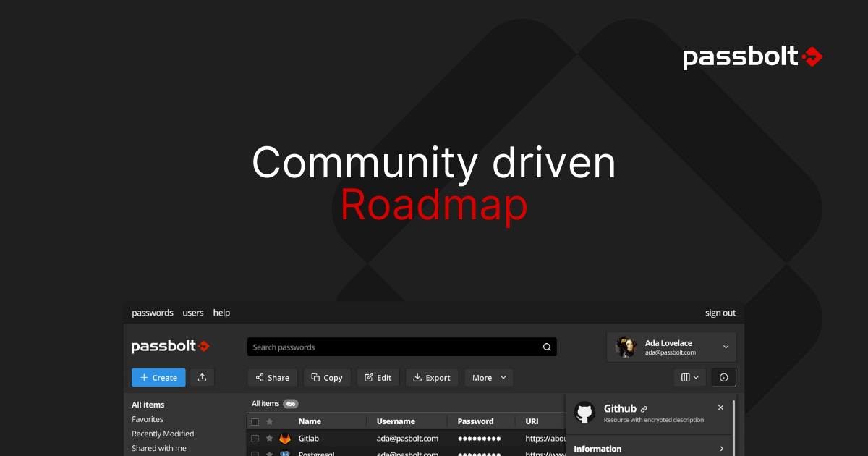The width and height of the screenshot is (868, 456).
Task: Favorite the Gitlab row with its star
Action: pyautogui.click(x=270, y=439)
